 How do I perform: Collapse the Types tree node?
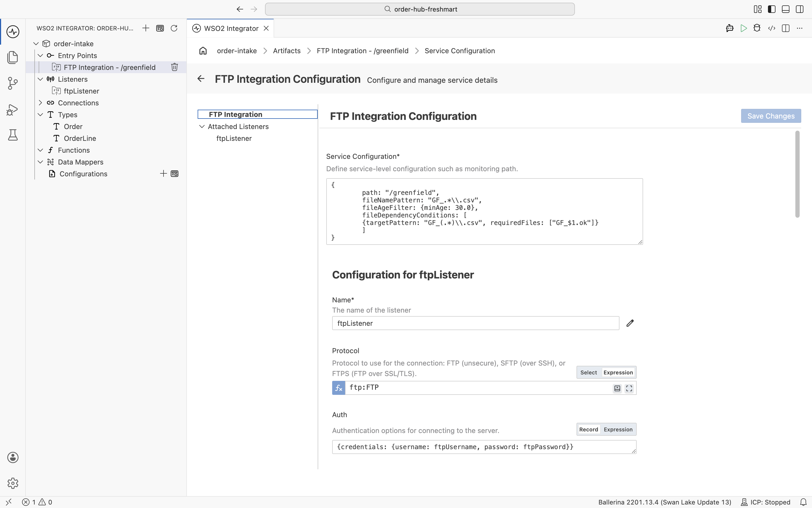tap(40, 115)
